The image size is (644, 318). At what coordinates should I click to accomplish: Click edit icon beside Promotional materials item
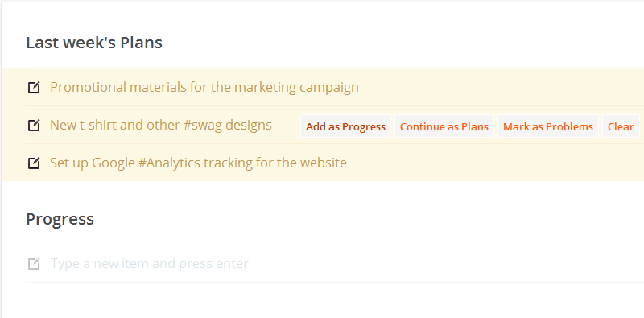pyautogui.click(x=34, y=88)
